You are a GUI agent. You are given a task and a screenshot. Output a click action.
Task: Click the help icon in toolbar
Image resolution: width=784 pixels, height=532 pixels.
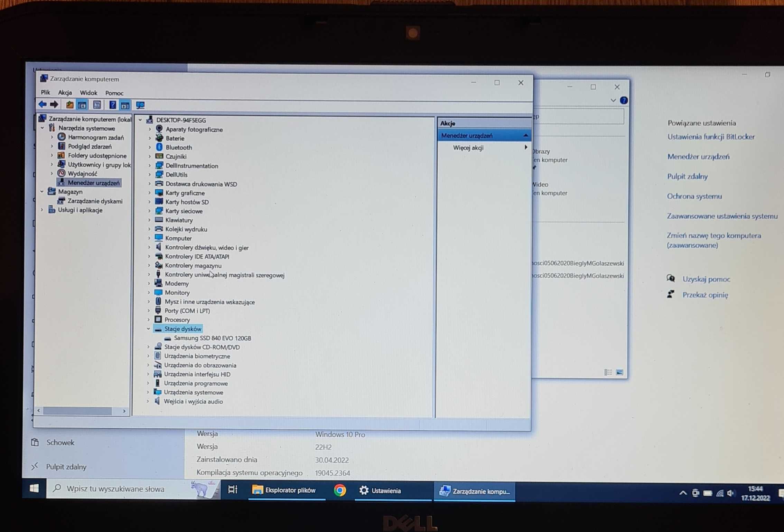(110, 105)
